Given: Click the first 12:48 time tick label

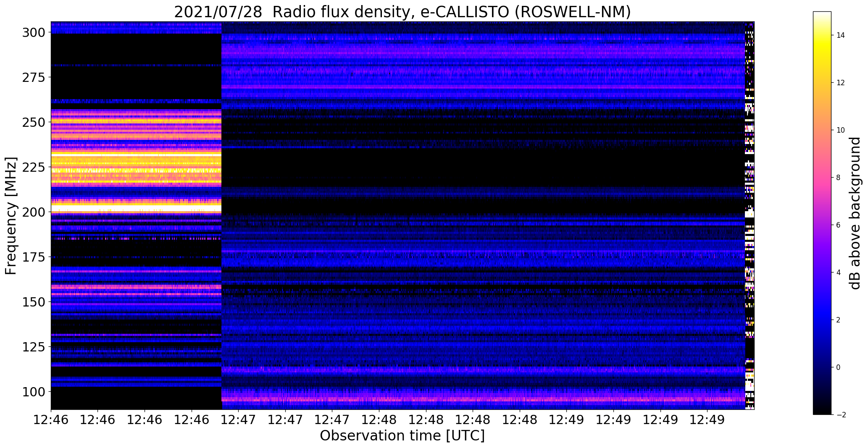Looking at the screenshot, I should pyautogui.click(x=379, y=420).
